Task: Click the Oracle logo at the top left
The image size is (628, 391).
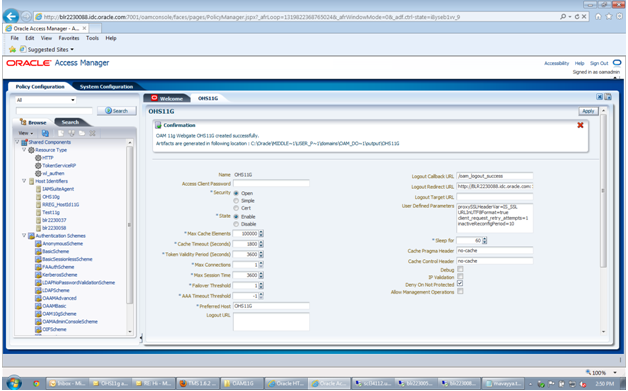Action: tap(28, 63)
